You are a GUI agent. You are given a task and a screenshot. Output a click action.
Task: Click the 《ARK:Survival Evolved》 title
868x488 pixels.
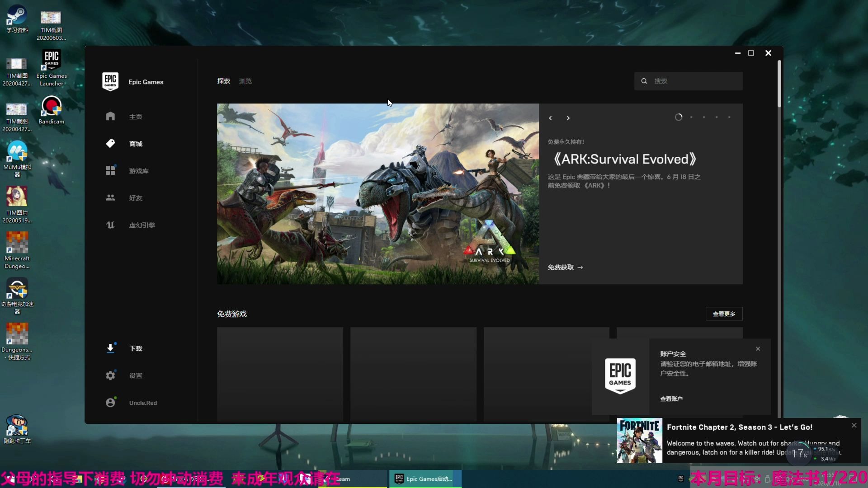(625, 159)
